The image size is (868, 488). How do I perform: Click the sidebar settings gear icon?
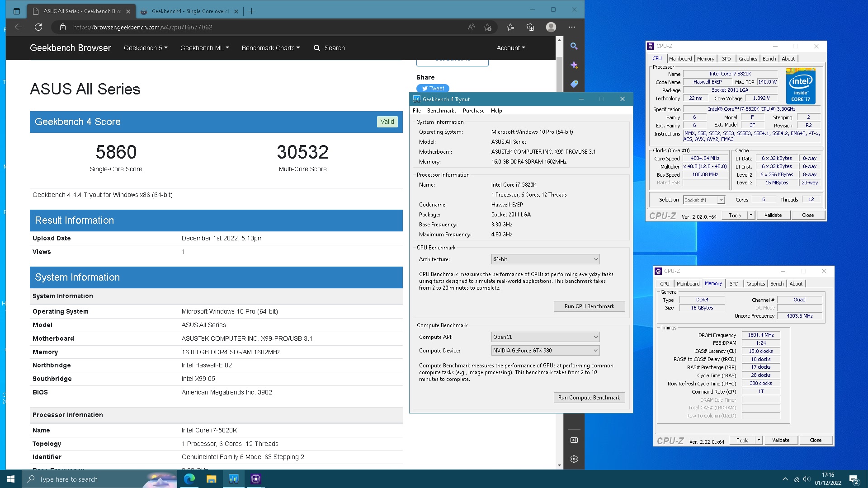click(574, 459)
